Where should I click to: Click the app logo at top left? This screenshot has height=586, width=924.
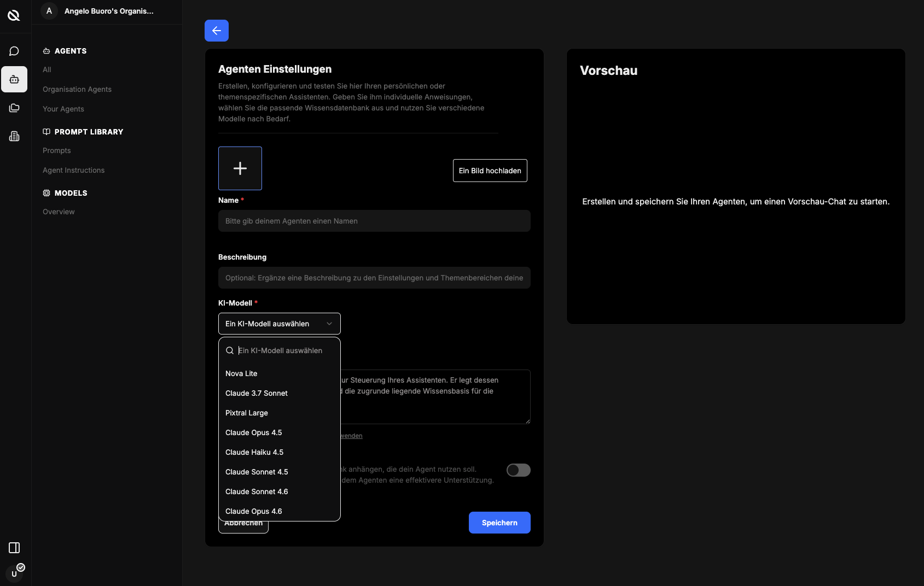click(x=14, y=15)
